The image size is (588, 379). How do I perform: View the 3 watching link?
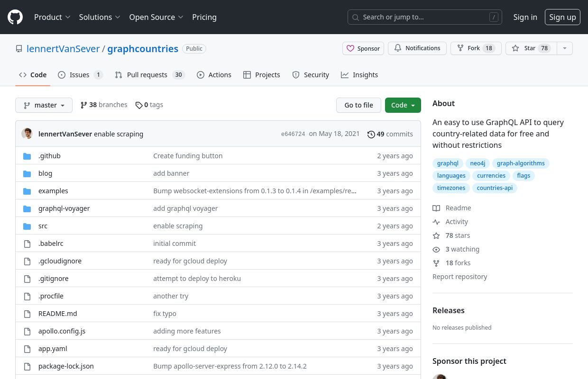[x=456, y=249]
